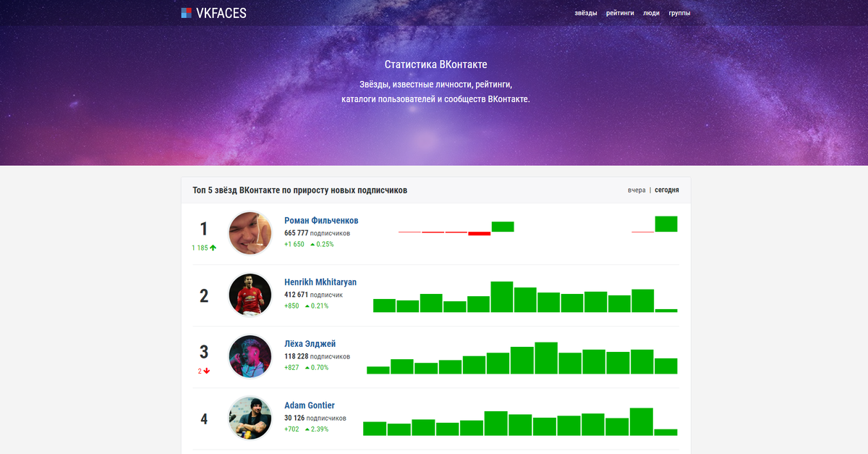The width and height of the screenshot is (868, 454).
Task: Click the Henrikh Mkhitaryan growth bar chart
Action: (x=525, y=297)
